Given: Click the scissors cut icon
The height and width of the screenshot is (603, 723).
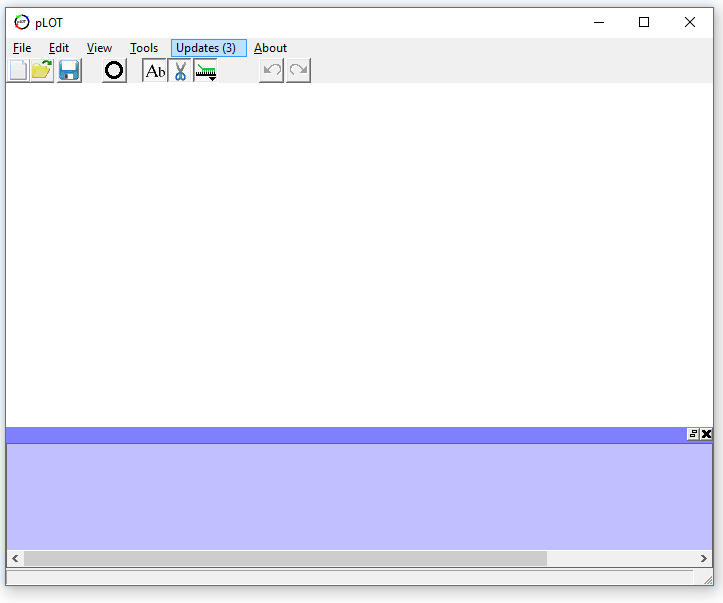Looking at the screenshot, I should pyautogui.click(x=180, y=70).
